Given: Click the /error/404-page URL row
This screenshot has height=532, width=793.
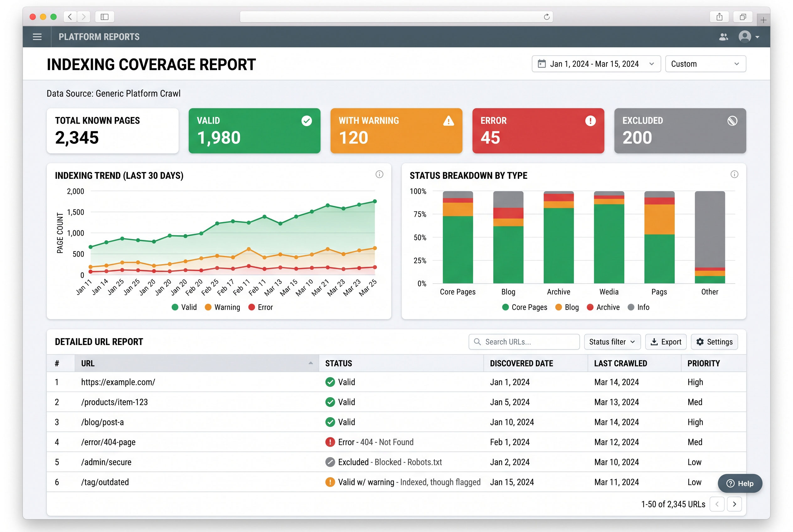Looking at the screenshot, I should click(396, 442).
